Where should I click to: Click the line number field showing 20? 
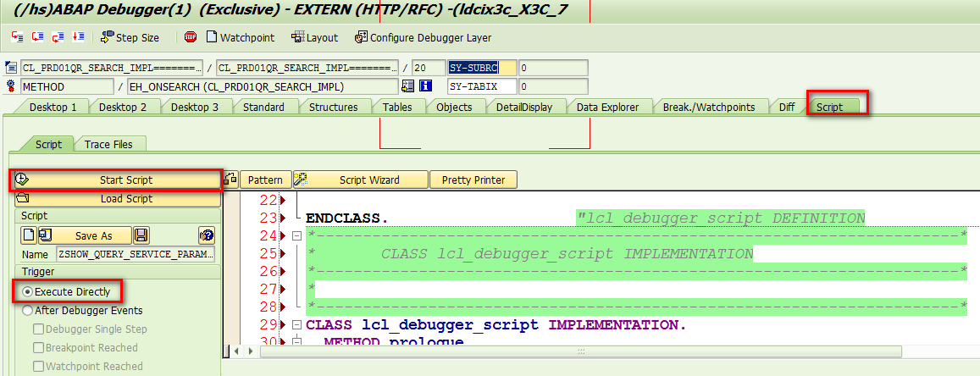pos(428,68)
